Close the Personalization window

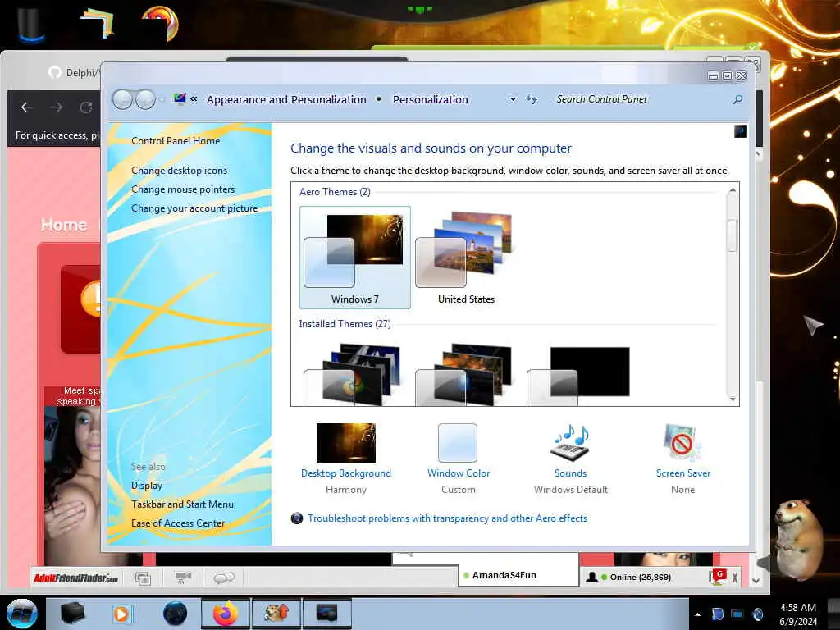pos(742,76)
